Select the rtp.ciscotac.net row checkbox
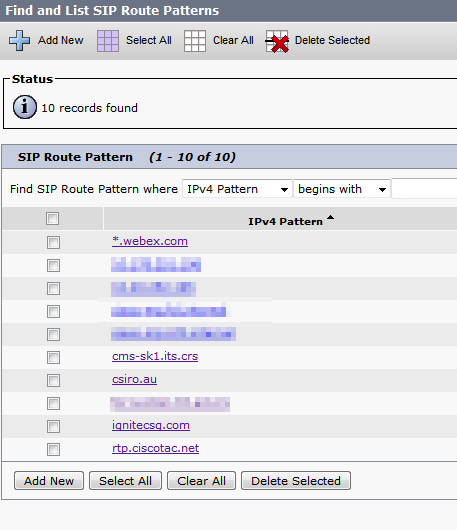Viewport: 457px width, 530px height. [x=53, y=450]
